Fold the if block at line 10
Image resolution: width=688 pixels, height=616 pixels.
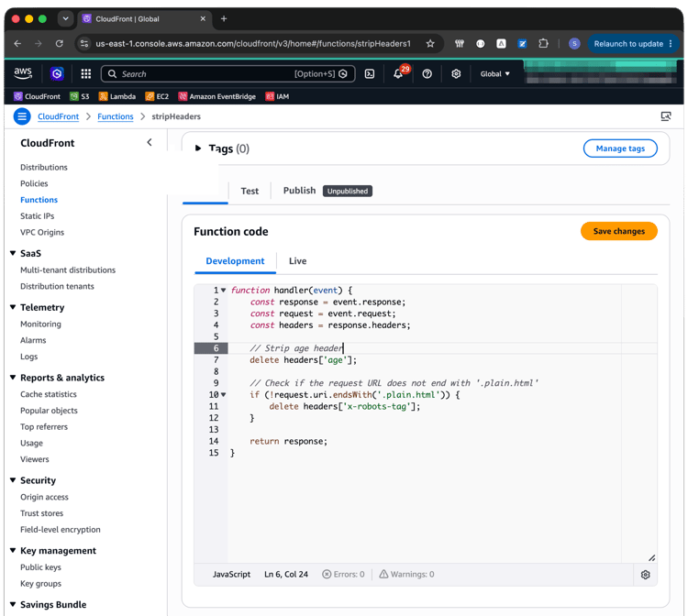tap(223, 394)
